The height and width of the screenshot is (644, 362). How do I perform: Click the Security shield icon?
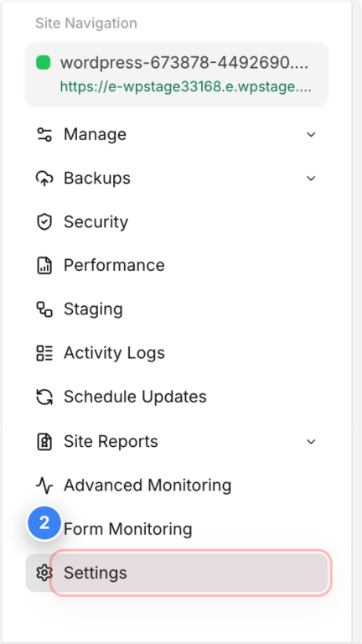tap(44, 221)
